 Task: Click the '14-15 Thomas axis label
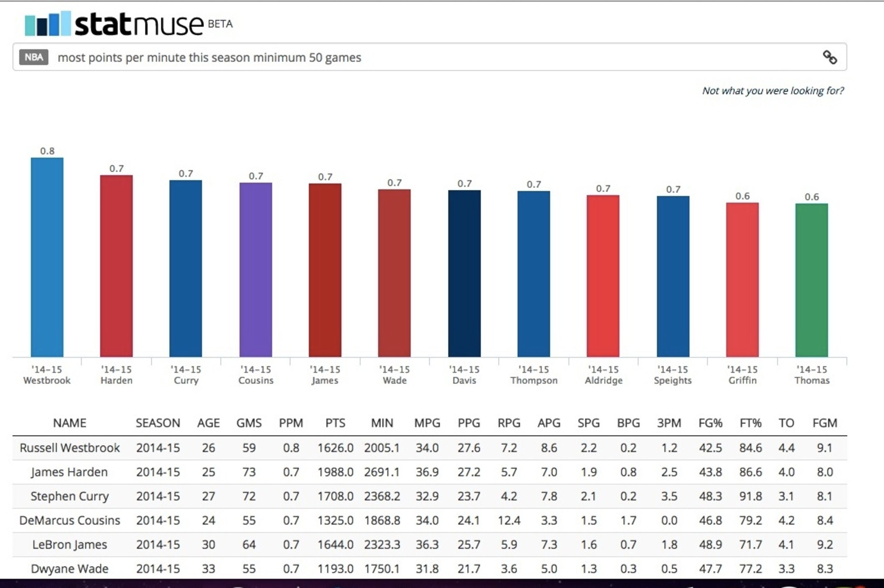coord(812,375)
